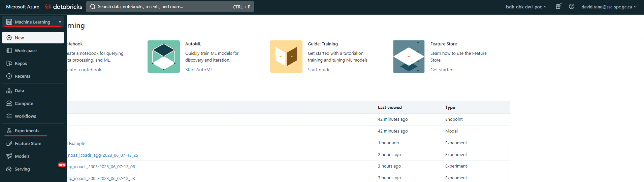Open Serving in the sidebar

click(22, 169)
